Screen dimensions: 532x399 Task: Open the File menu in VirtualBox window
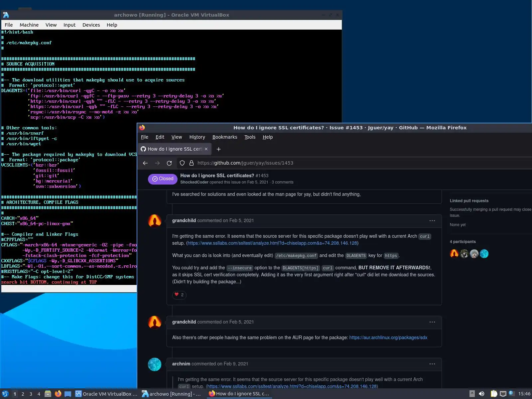pos(9,25)
